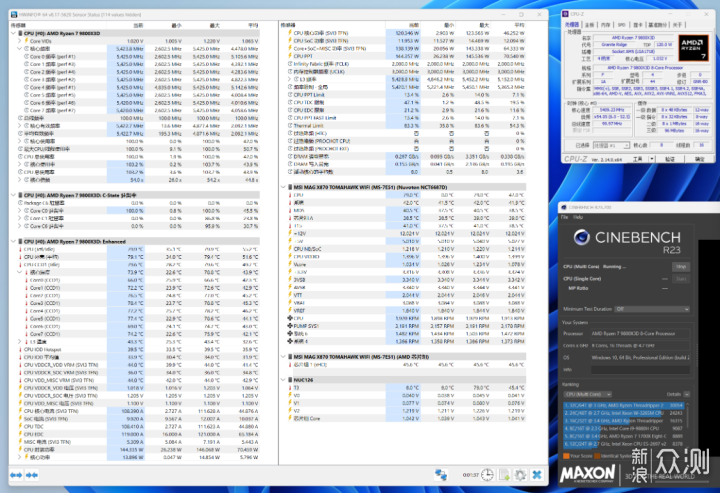Screen dimensions: 720x493
Task: Open CPU (Multi Core) ranking dropdown
Action: click(588, 394)
